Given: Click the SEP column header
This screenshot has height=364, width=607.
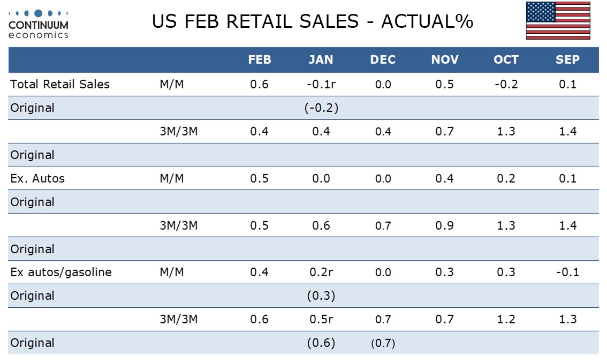Looking at the screenshot, I should tap(567, 60).
